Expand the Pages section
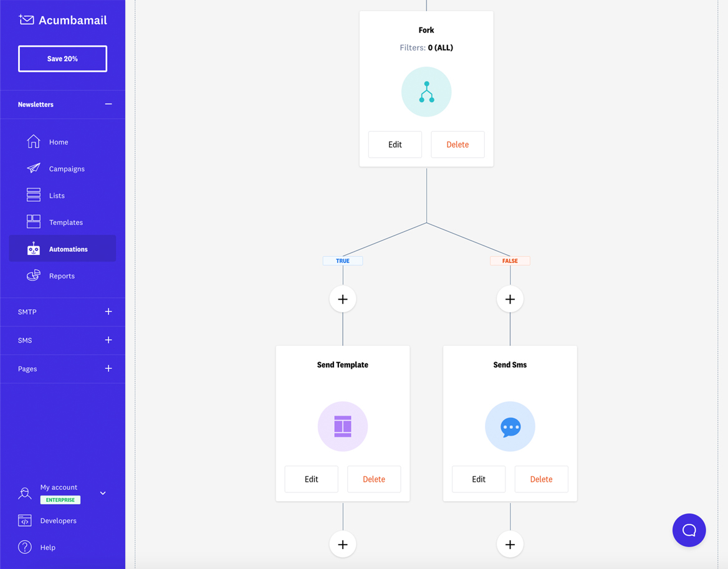This screenshot has height=569, width=728. [x=108, y=368]
